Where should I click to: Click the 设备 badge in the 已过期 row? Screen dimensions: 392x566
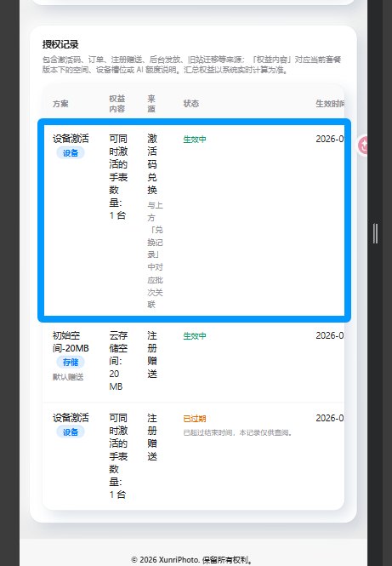pos(71,432)
